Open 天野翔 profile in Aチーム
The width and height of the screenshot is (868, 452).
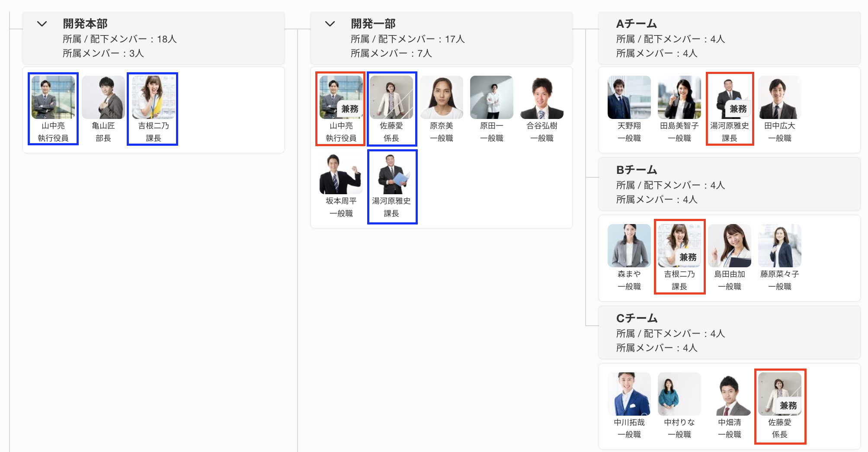click(x=629, y=97)
